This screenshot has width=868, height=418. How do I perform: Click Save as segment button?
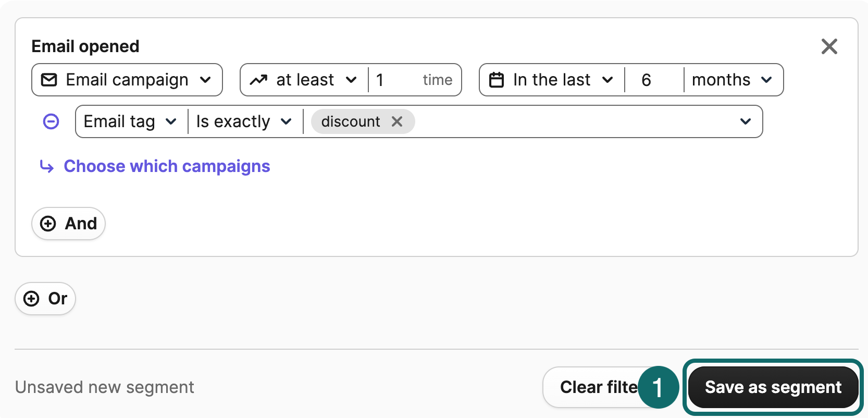773,387
